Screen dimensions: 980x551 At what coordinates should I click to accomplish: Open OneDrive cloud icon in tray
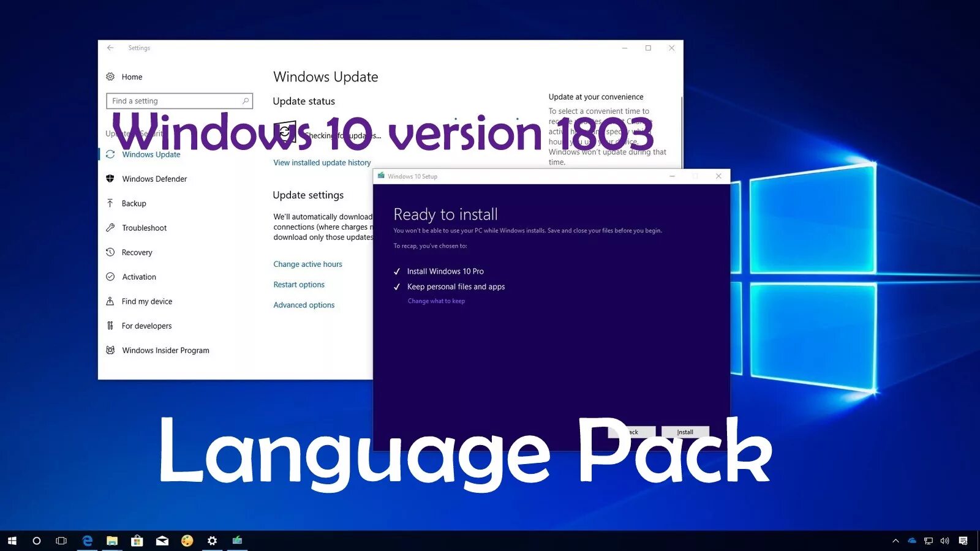[912, 541]
